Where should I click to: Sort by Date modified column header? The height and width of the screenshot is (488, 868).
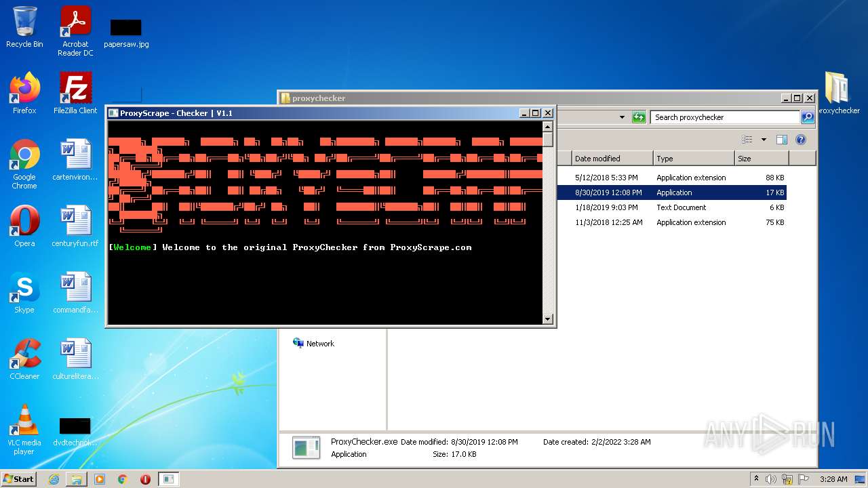[x=612, y=159]
